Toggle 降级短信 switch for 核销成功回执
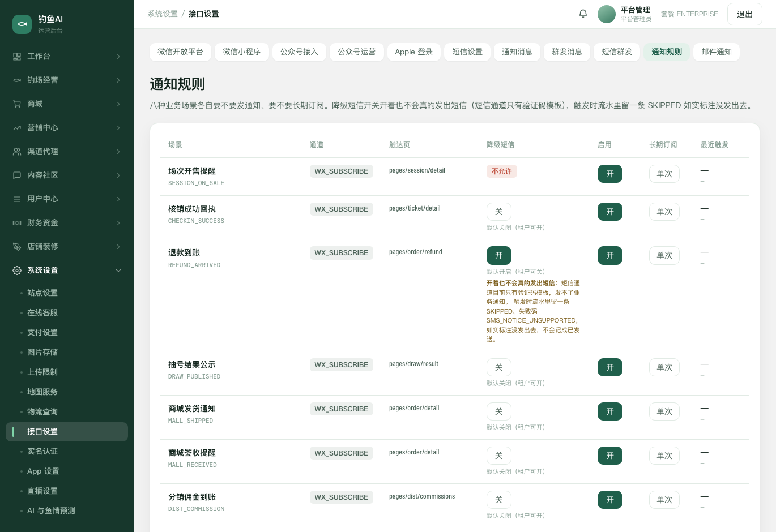The image size is (776, 532). (x=499, y=212)
